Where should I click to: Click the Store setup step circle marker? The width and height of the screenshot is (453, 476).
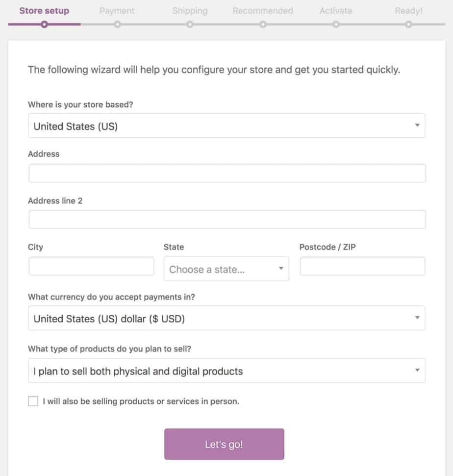[44, 24]
